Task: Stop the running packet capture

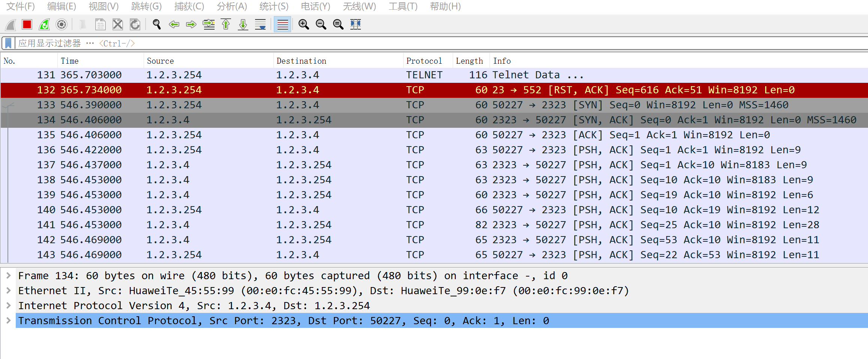Action: click(27, 25)
